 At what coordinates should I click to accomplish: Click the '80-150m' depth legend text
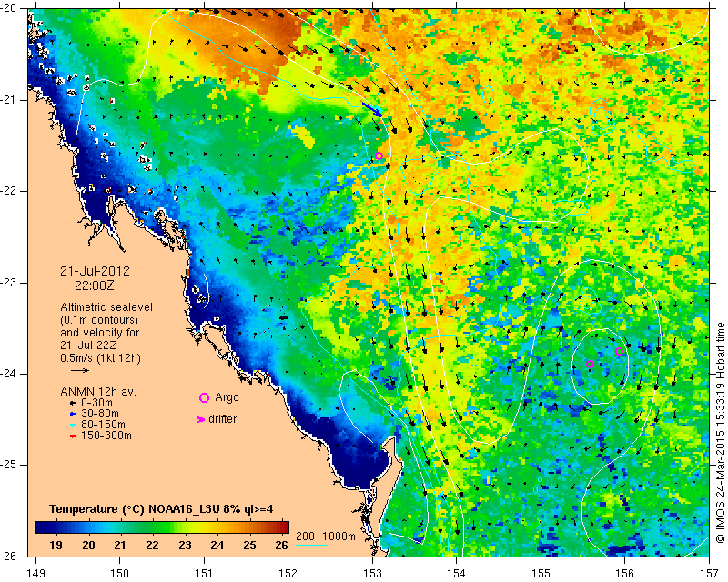pyautogui.click(x=103, y=425)
